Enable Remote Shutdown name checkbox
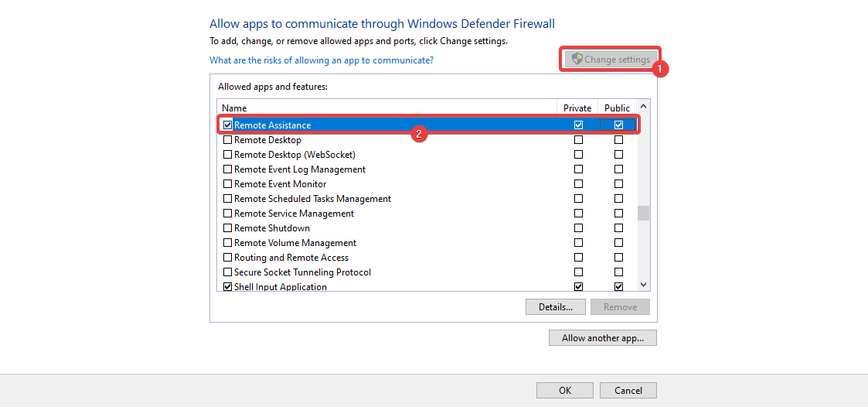 click(x=227, y=228)
